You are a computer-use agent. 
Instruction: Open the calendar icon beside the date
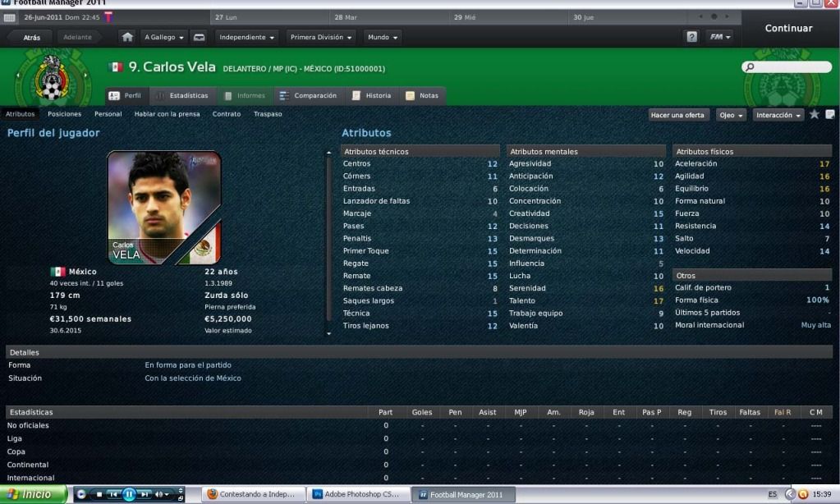[10, 18]
